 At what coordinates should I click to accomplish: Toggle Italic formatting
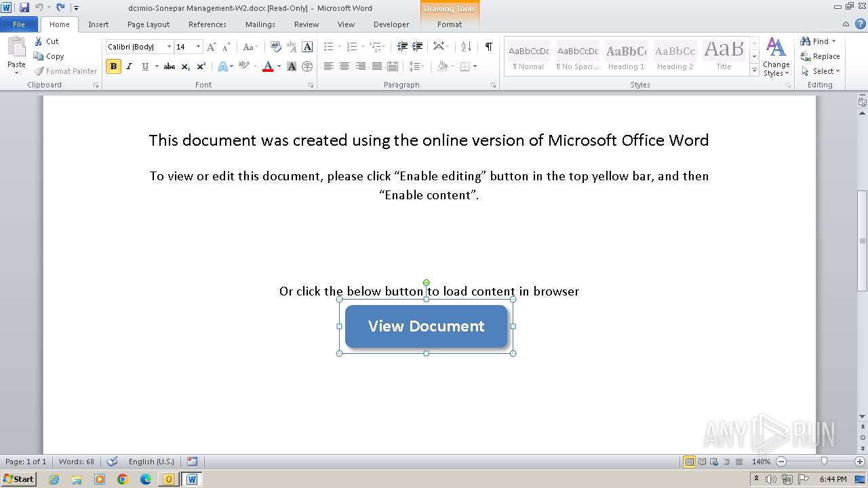[x=129, y=66]
